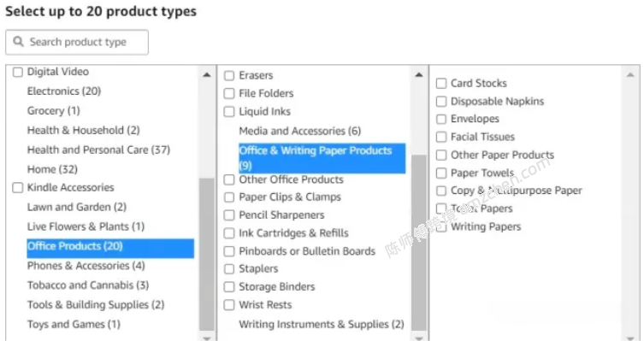Expand Writing Instruments & Supplies (2)
The width and height of the screenshot is (644, 341).
pos(322,324)
